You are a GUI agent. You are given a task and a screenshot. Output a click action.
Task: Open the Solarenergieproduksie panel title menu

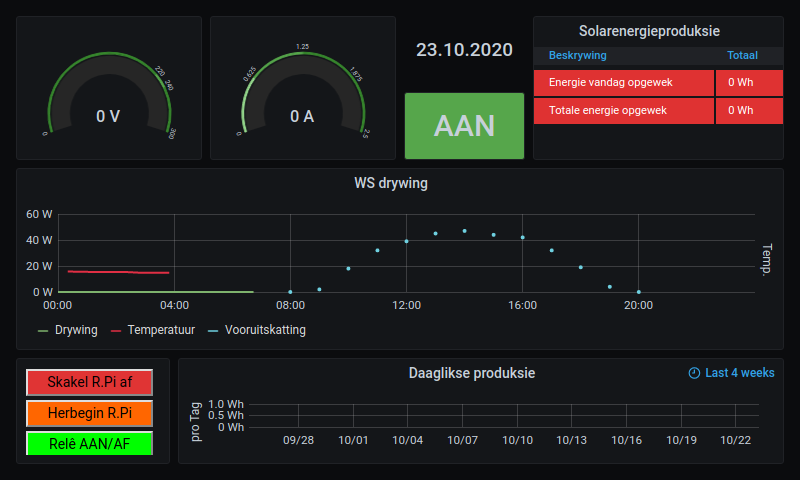(x=649, y=31)
